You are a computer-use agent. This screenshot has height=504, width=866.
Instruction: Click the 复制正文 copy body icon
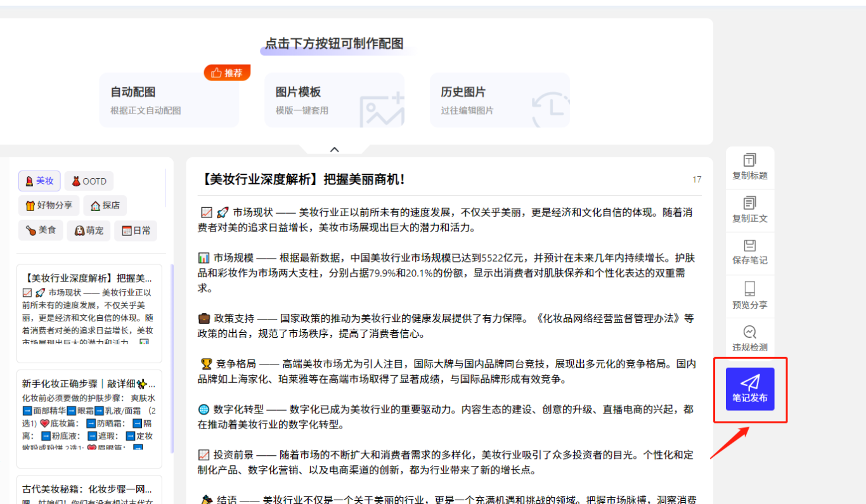pos(749,210)
